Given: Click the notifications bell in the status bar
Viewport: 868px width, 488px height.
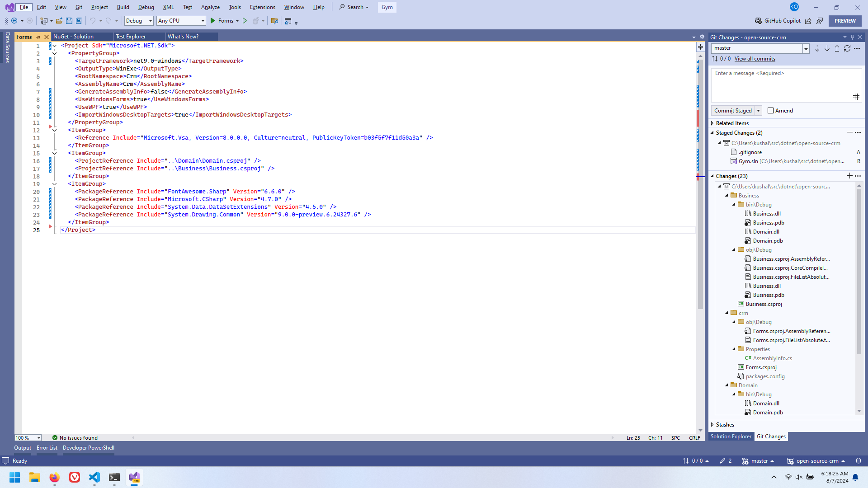Looking at the screenshot, I should click(859, 461).
